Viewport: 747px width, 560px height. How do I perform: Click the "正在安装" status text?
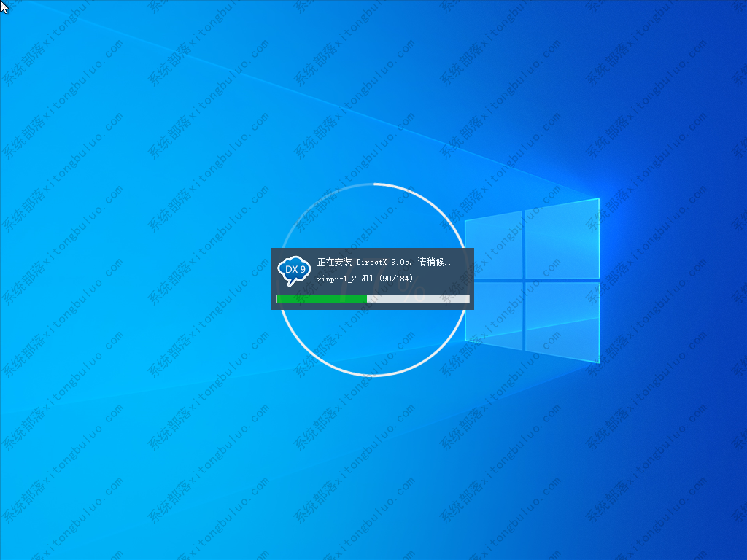334,262
